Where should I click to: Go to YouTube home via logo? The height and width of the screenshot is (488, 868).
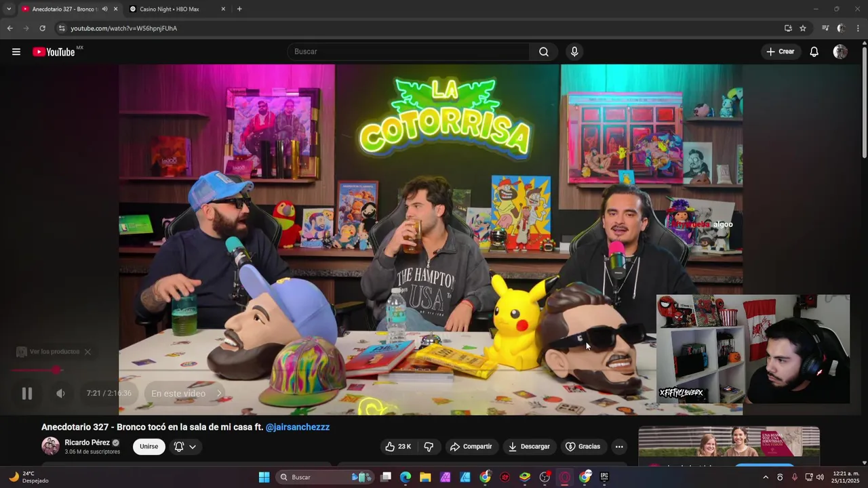54,52
